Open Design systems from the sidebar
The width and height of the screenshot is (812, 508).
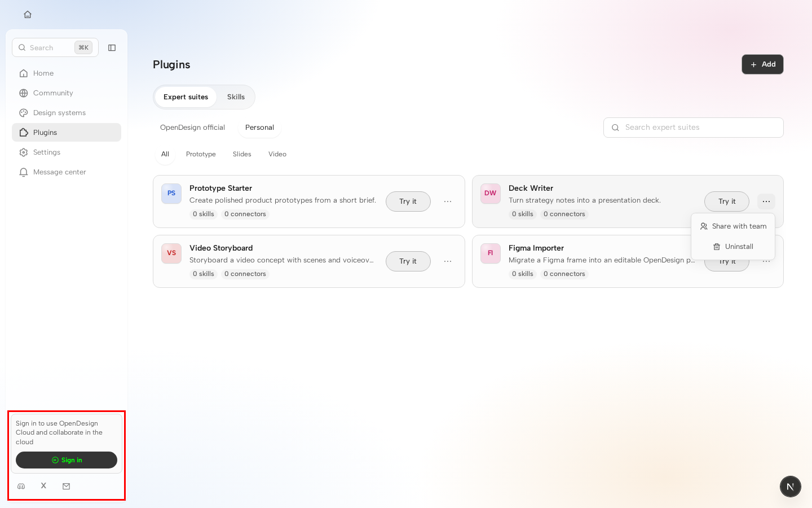click(x=67, y=113)
